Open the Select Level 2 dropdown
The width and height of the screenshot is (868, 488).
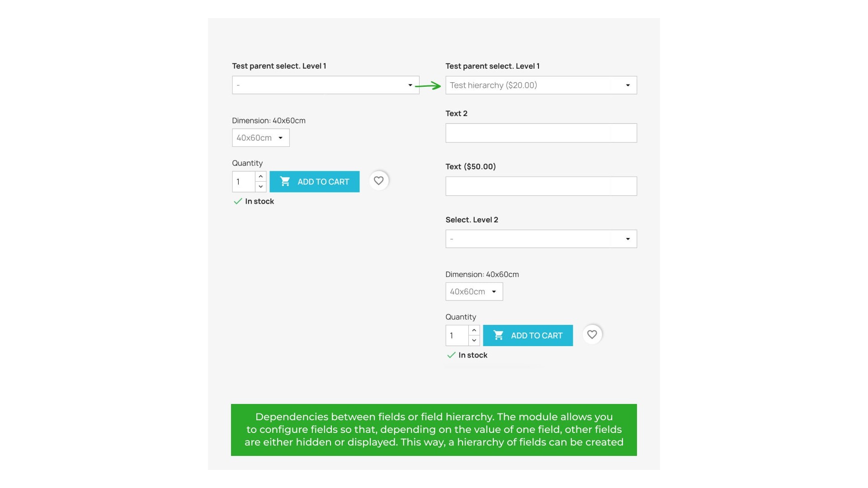tap(541, 239)
